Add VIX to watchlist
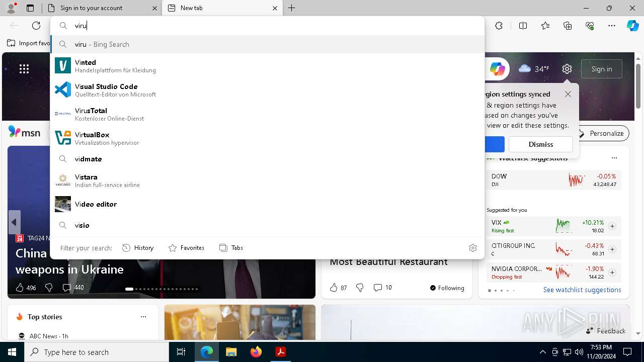The width and height of the screenshot is (644, 362). tap(612, 226)
